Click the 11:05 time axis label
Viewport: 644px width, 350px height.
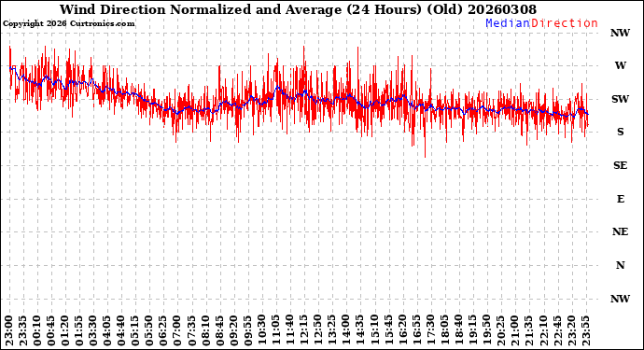[276, 331]
